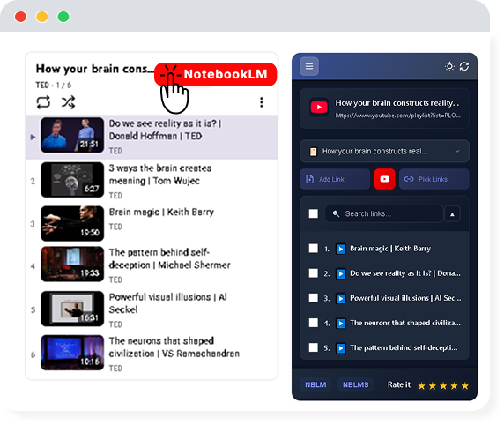Screen dimensions: 504x425
Task: Click the play icon beside Powerful visual illusions link
Action: (341, 298)
